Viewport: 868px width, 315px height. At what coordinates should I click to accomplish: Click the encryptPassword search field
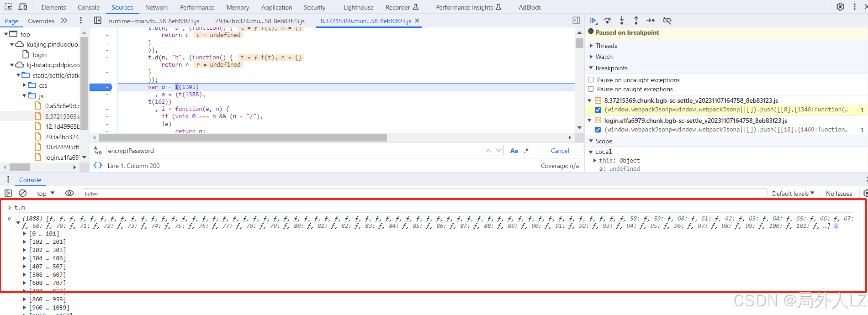click(294, 151)
